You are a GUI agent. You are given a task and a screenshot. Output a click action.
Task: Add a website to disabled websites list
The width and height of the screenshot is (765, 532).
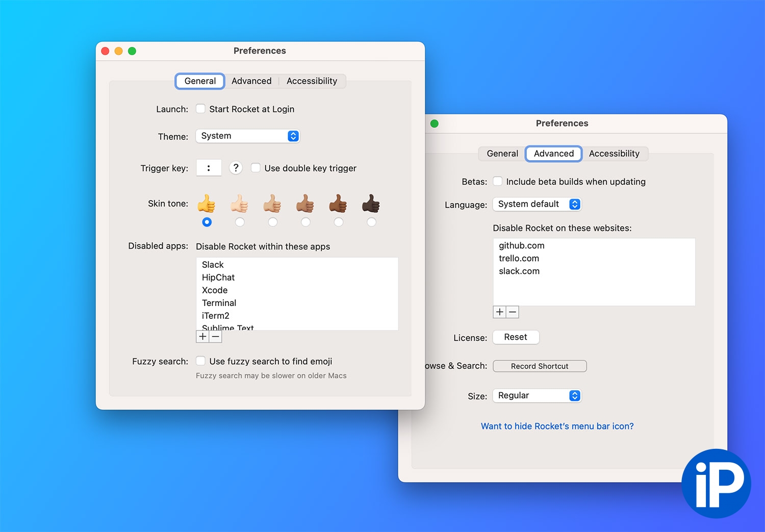(500, 312)
